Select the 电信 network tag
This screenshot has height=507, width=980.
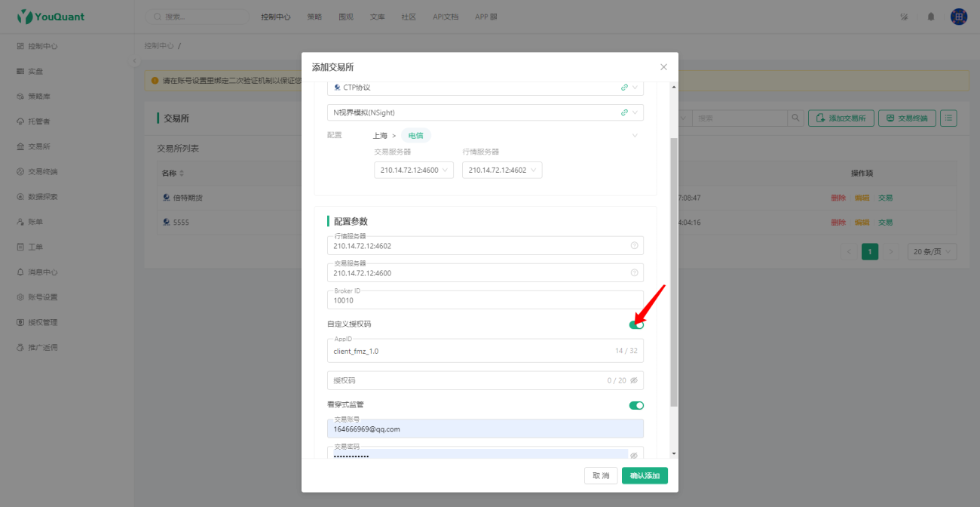(415, 136)
